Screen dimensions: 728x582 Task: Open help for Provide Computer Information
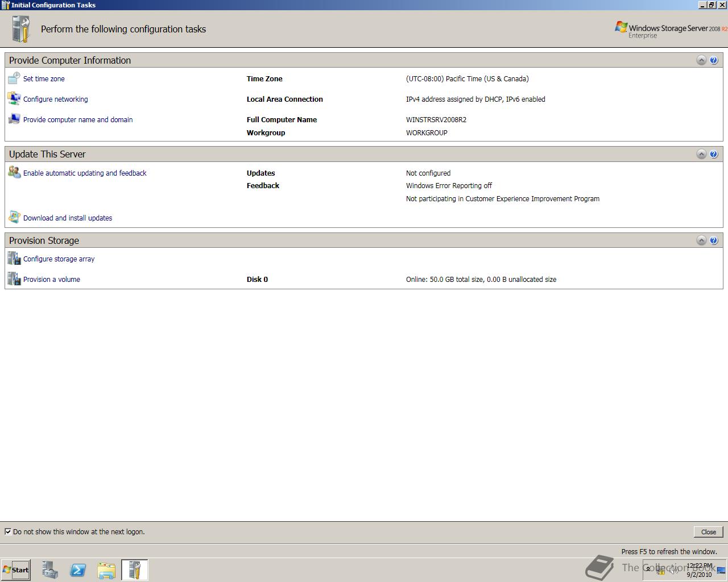coord(714,60)
